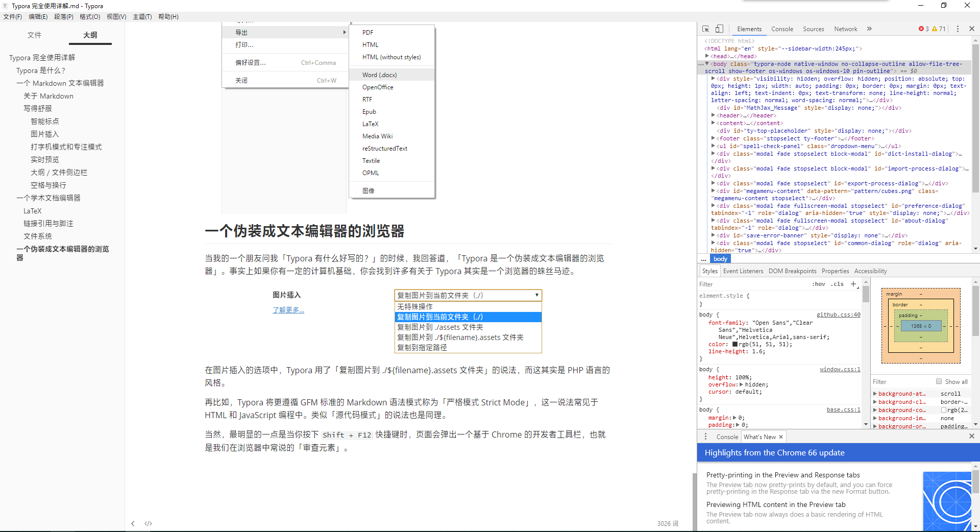Open source code mode with the </> icon
This screenshot has width=980, height=532.
tap(148, 523)
